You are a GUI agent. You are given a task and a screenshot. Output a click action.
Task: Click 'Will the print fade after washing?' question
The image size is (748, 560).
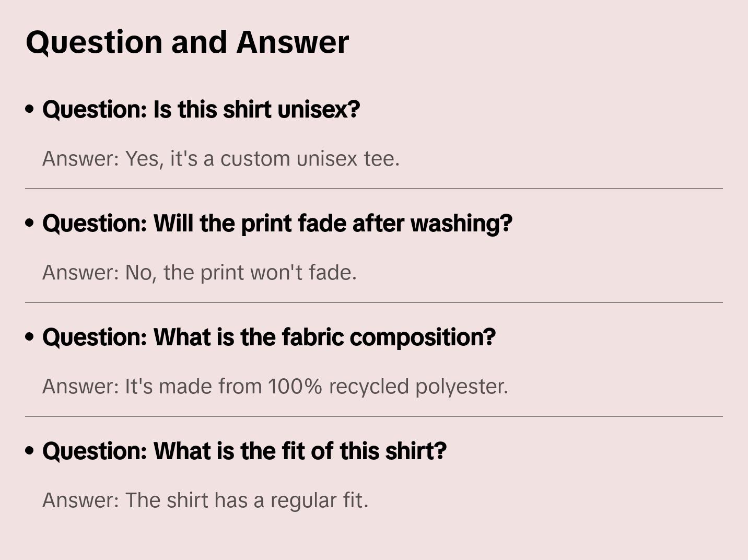277,224
